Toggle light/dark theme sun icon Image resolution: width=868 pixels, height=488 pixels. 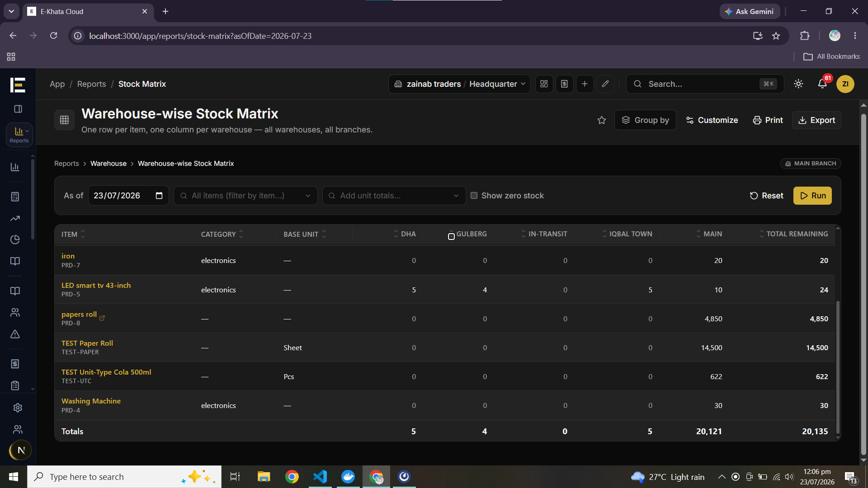click(x=798, y=84)
